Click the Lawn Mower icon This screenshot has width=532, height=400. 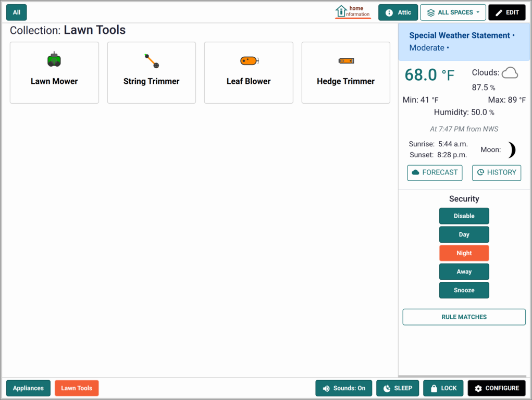point(54,60)
